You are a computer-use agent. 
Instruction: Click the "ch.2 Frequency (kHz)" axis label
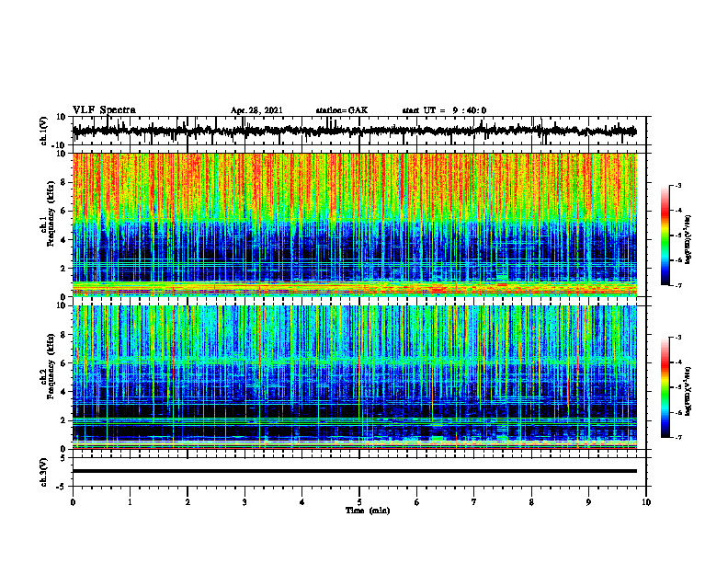pos(47,366)
